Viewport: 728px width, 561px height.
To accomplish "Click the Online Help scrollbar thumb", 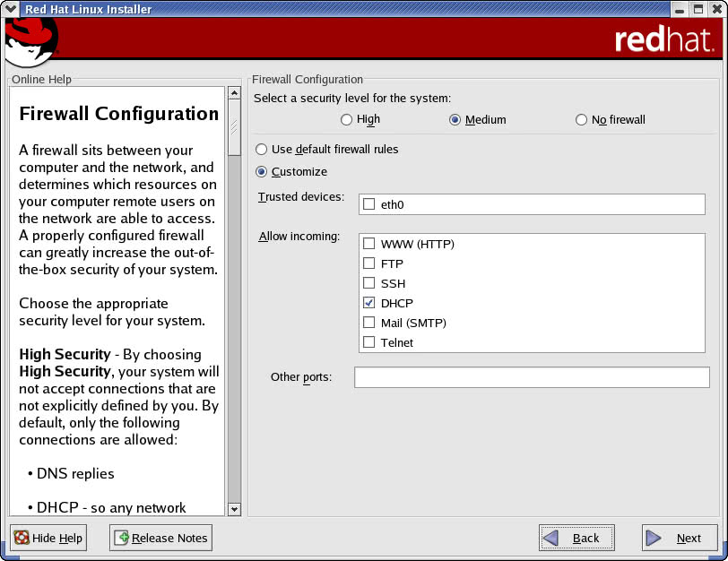I will point(235,127).
